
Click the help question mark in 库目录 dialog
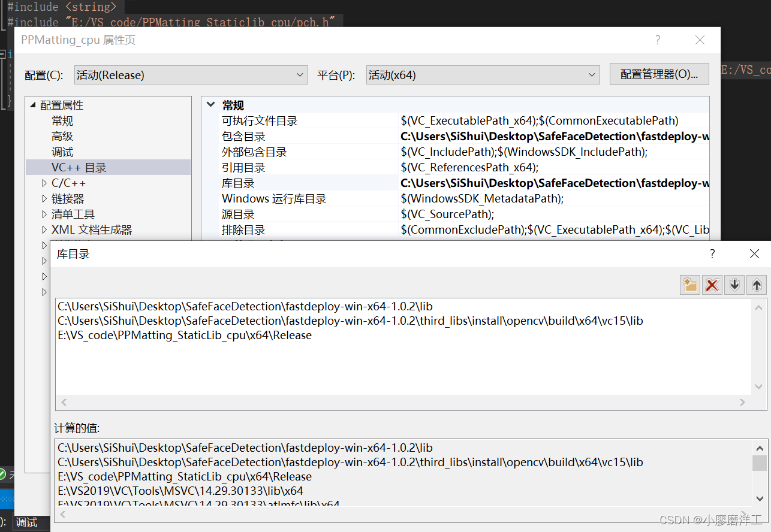pyautogui.click(x=712, y=254)
